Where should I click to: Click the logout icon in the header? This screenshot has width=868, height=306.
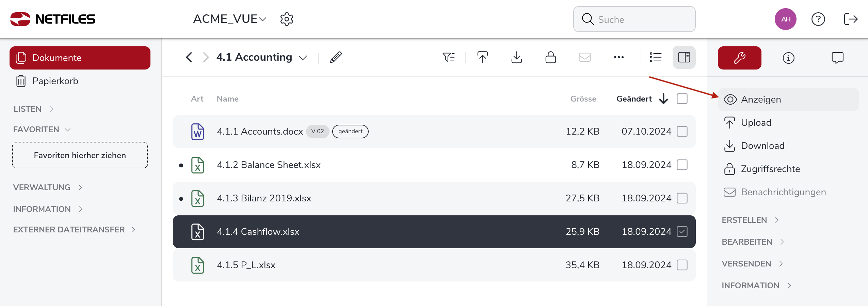[850, 19]
